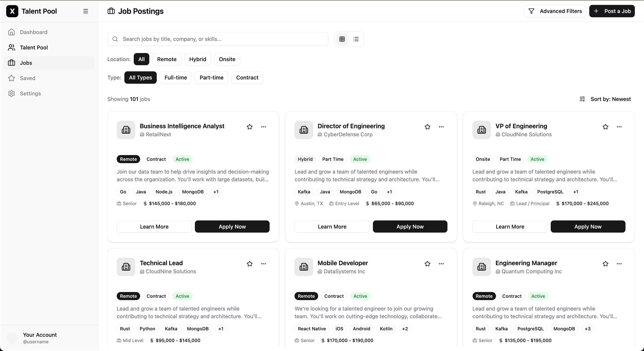Click the job search input field

(217, 39)
